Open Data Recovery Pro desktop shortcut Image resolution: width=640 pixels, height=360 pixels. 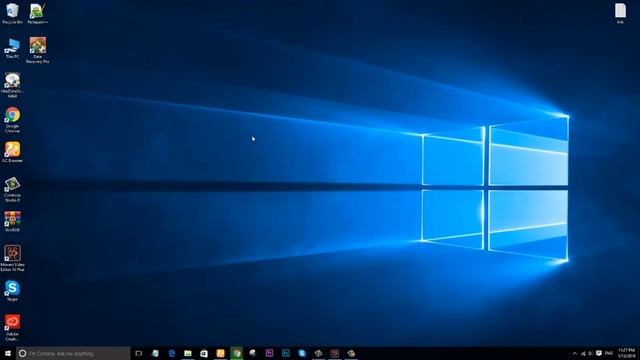pyautogui.click(x=38, y=50)
